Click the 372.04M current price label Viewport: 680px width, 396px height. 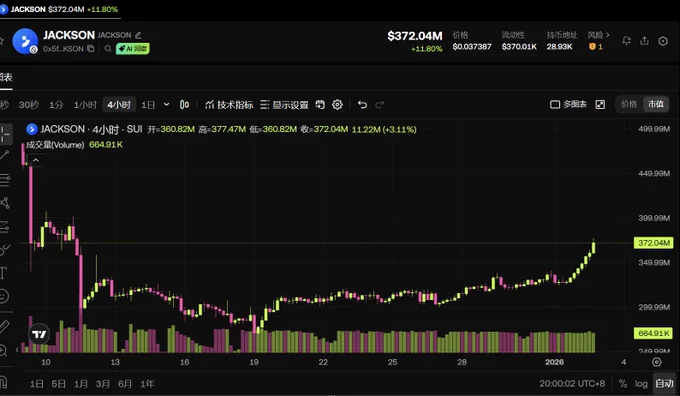654,243
